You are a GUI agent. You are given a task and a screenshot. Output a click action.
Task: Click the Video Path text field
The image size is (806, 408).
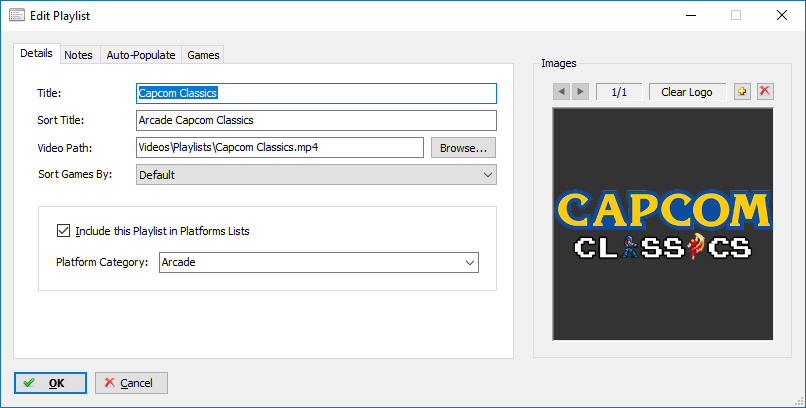click(x=280, y=147)
